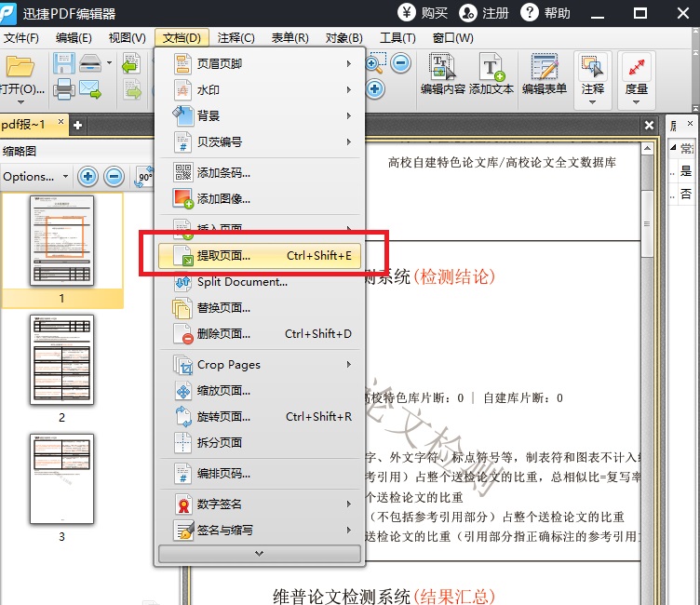Open the 签名与缩写 submenu
The image size is (700, 605).
[x=260, y=530]
